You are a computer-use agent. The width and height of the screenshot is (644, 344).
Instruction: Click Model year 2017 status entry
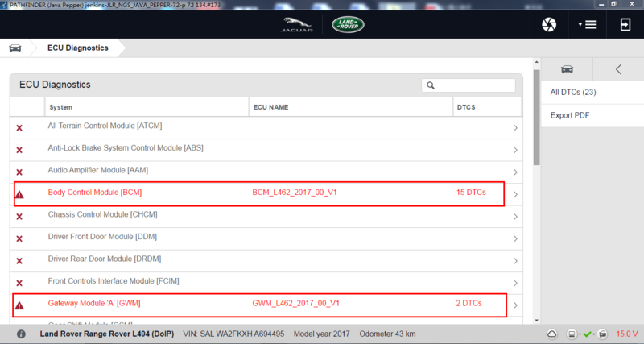[x=321, y=334]
